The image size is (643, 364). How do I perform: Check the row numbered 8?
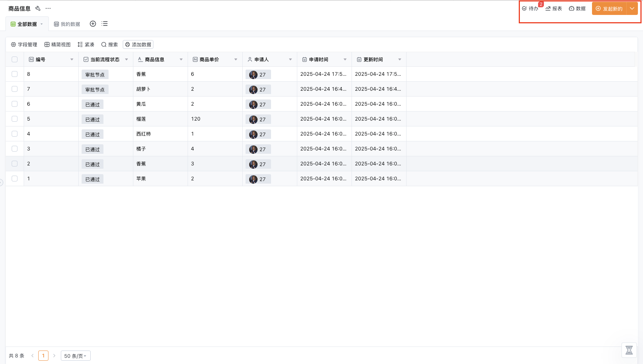coord(15,74)
